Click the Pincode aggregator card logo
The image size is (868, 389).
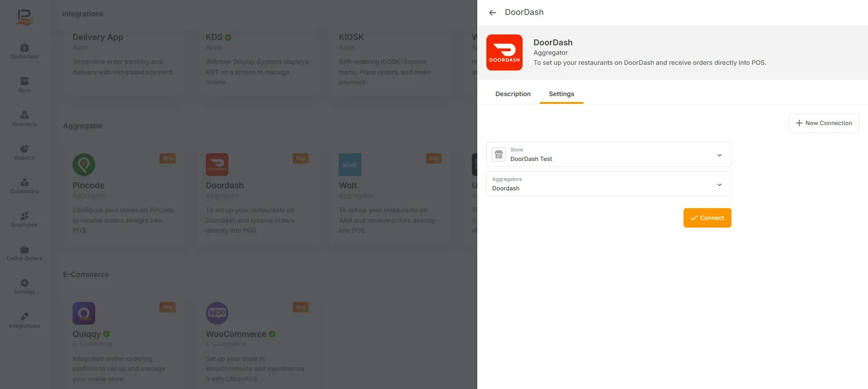coord(84,165)
